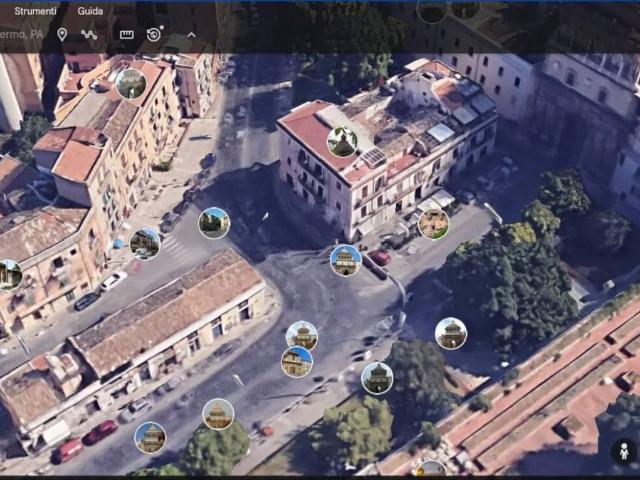Open historical imagery clock icon
Viewport: 640px width, 480px height.
pos(155,34)
